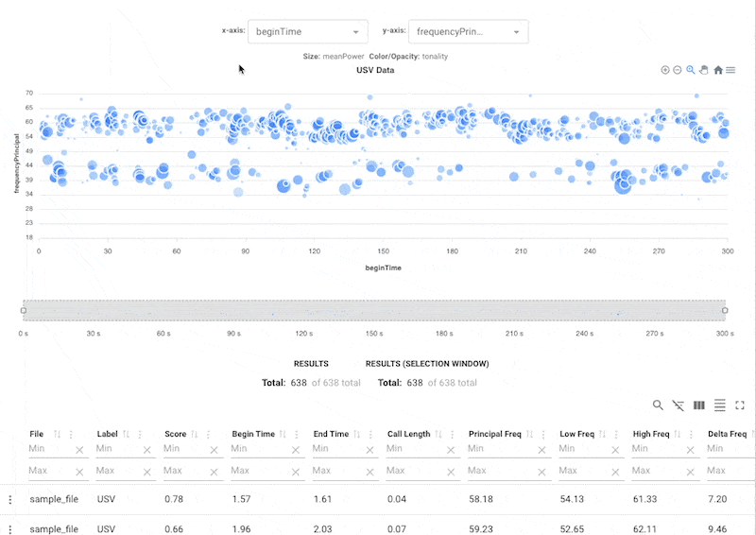Open show/hide columns icon
This screenshot has width=756, height=535.
pos(699,405)
